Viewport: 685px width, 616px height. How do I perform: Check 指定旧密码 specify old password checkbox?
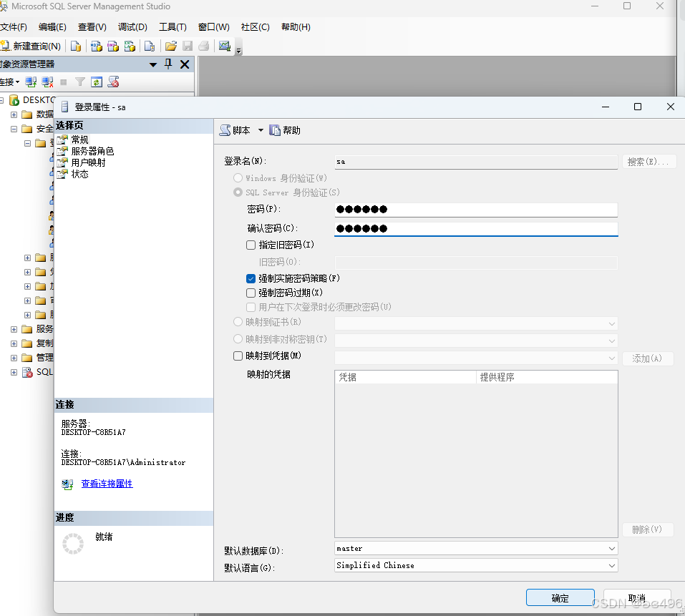[x=251, y=245]
